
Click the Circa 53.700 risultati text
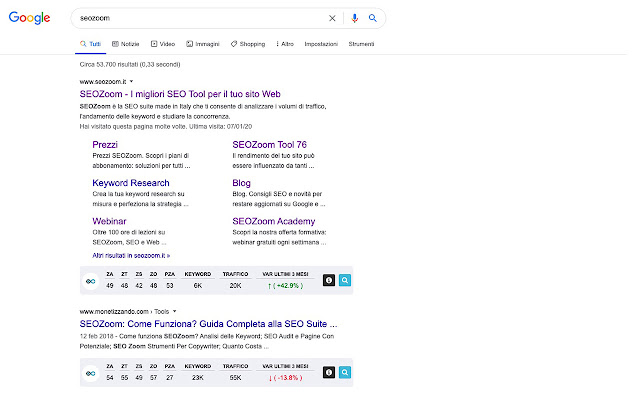tap(130, 64)
